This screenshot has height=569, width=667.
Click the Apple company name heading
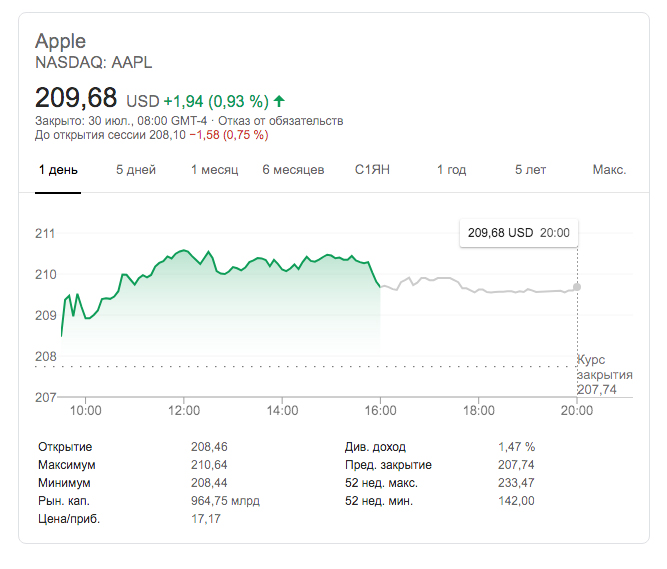pyautogui.click(x=61, y=41)
